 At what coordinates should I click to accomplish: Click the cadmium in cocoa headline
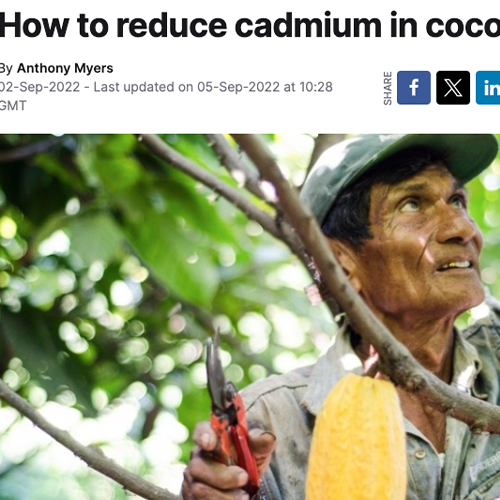249,25
